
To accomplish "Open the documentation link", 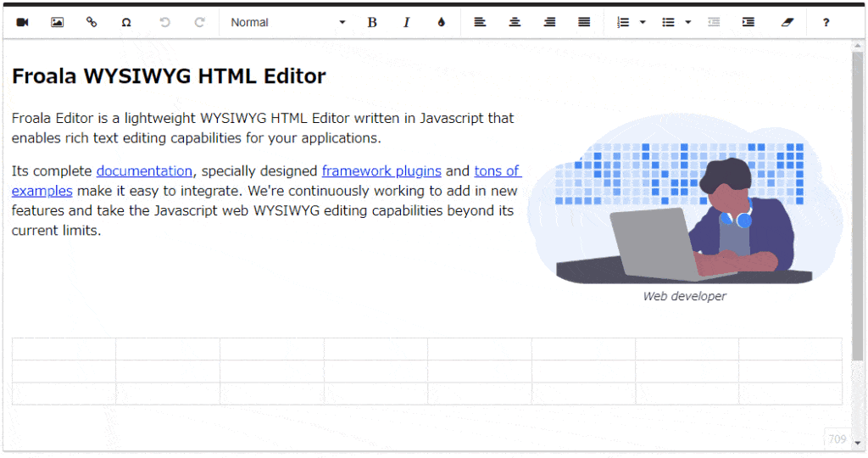I will [x=144, y=171].
